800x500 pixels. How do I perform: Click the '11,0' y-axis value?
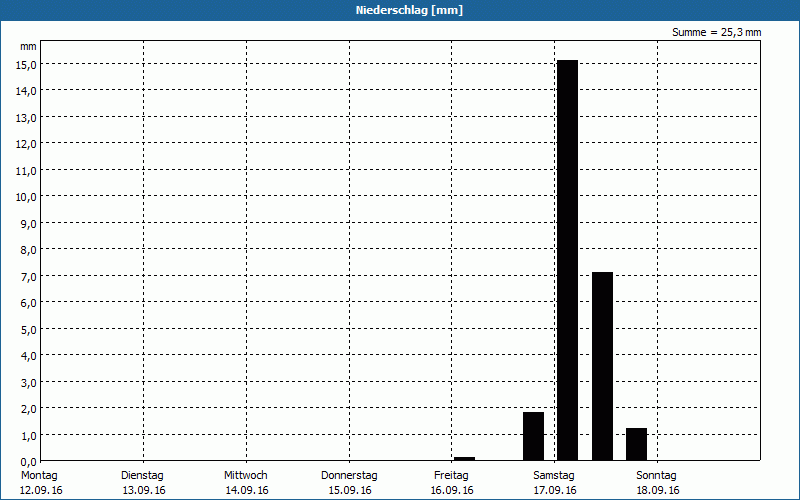26,170
